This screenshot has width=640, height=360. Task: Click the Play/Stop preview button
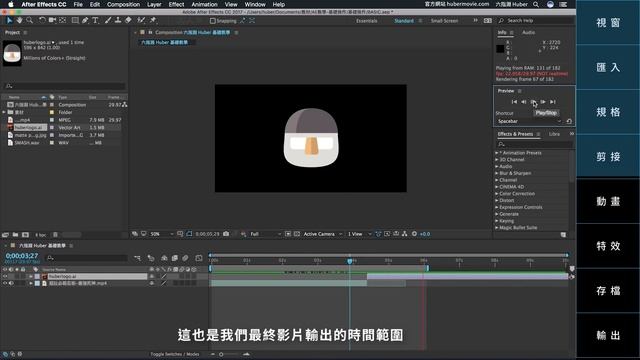pyautogui.click(x=533, y=102)
